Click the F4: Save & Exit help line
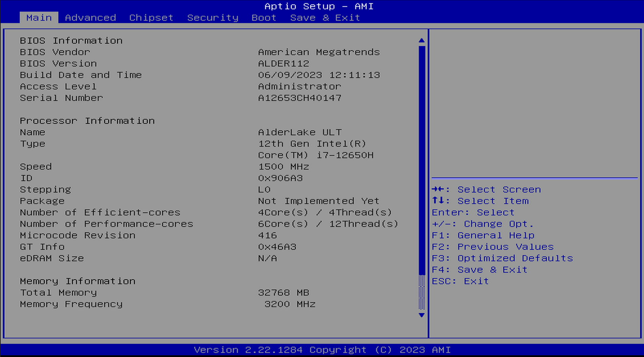 480,270
